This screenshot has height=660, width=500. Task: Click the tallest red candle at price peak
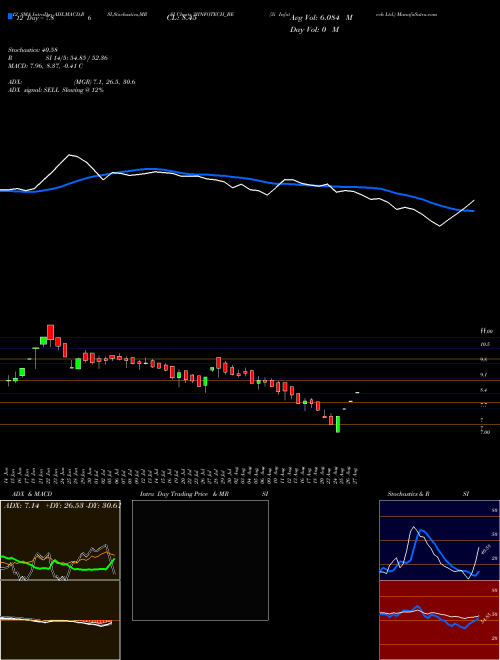[x=51, y=332]
